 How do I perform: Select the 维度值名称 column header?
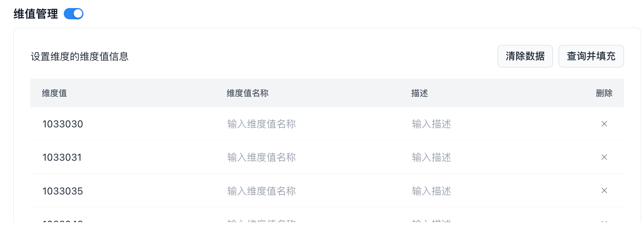pyautogui.click(x=247, y=93)
